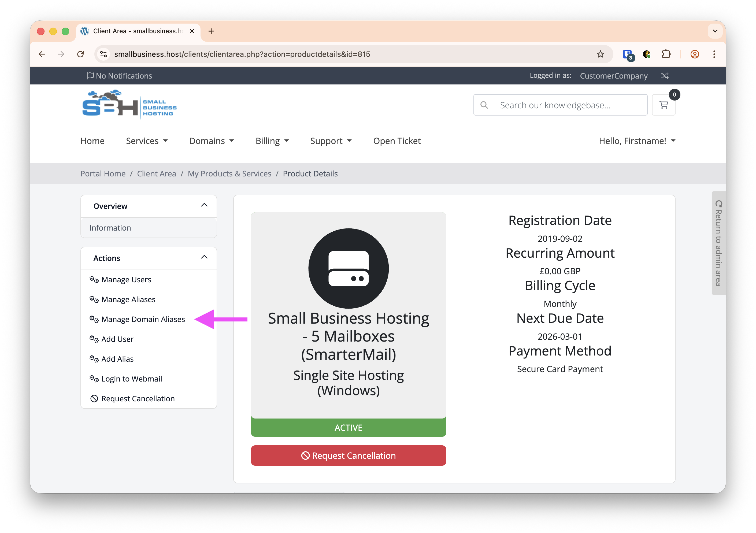Image resolution: width=756 pixels, height=533 pixels.
Task: Open Chrome's three-dot menu
Action: tap(714, 54)
